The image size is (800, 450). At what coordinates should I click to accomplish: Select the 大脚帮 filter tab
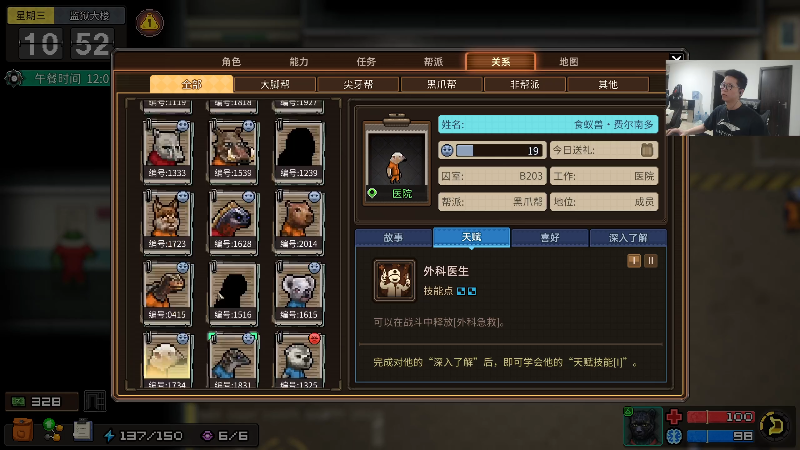point(276,84)
